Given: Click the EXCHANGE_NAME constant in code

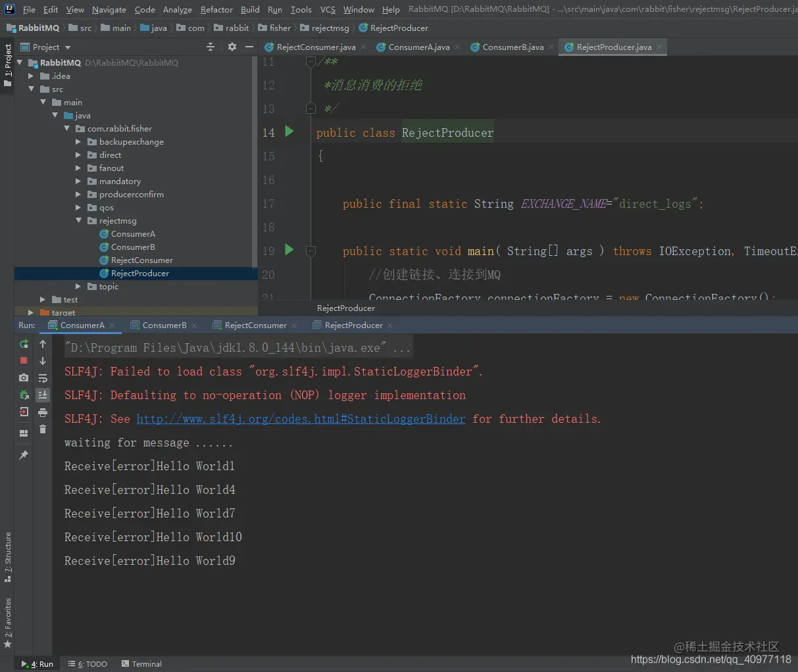Looking at the screenshot, I should pos(563,204).
